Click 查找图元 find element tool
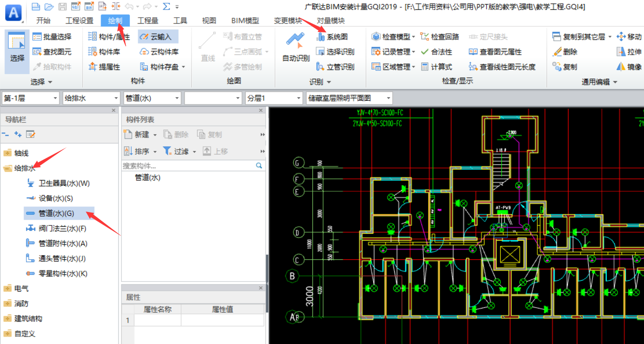This screenshot has width=644, height=344. [x=52, y=52]
